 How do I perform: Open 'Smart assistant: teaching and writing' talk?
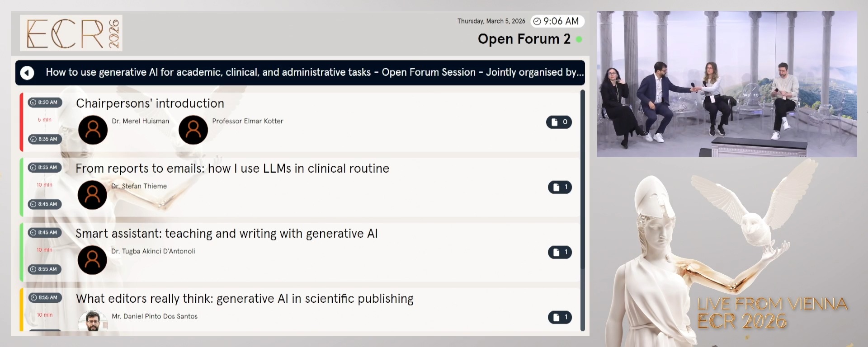pos(226,234)
